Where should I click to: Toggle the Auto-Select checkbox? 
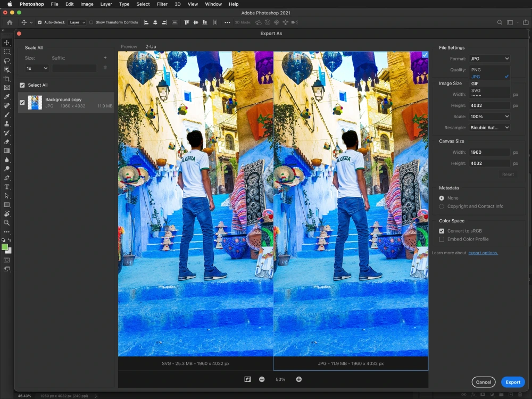pyautogui.click(x=40, y=22)
